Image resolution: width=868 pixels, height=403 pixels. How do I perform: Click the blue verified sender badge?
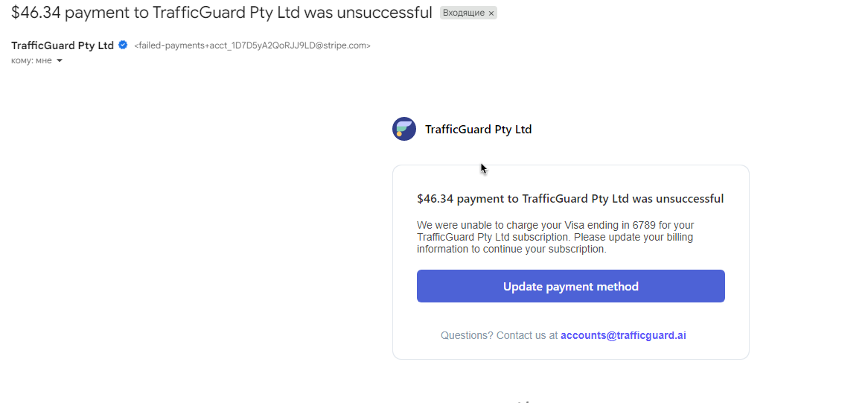tap(123, 45)
